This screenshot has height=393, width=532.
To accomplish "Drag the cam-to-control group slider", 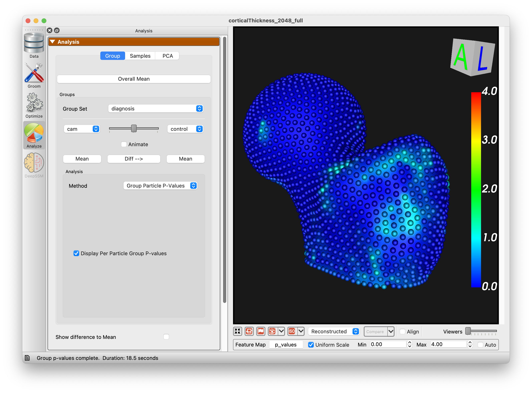I will tap(133, 128).
